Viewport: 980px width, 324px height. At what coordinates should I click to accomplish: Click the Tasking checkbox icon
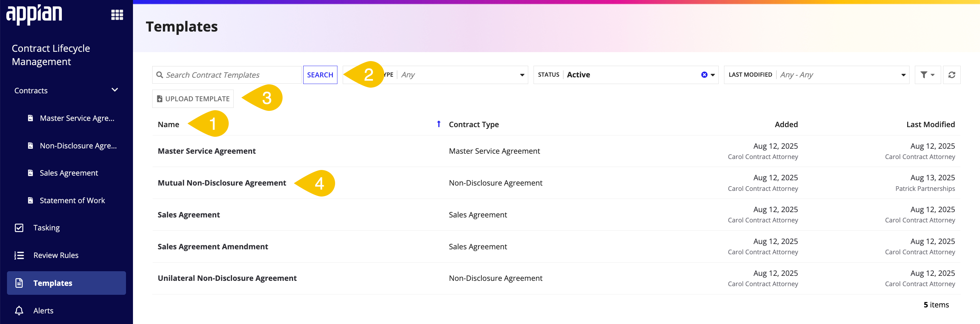pos(19,227)
